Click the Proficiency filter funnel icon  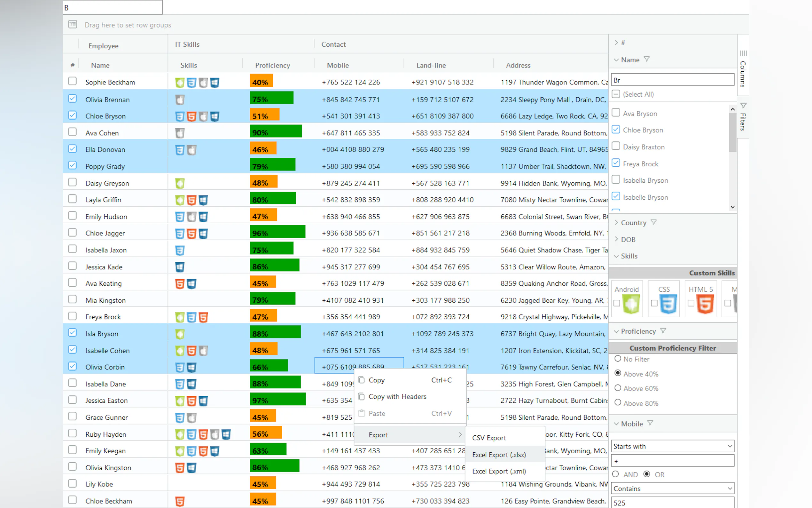(x=663, y=330)
